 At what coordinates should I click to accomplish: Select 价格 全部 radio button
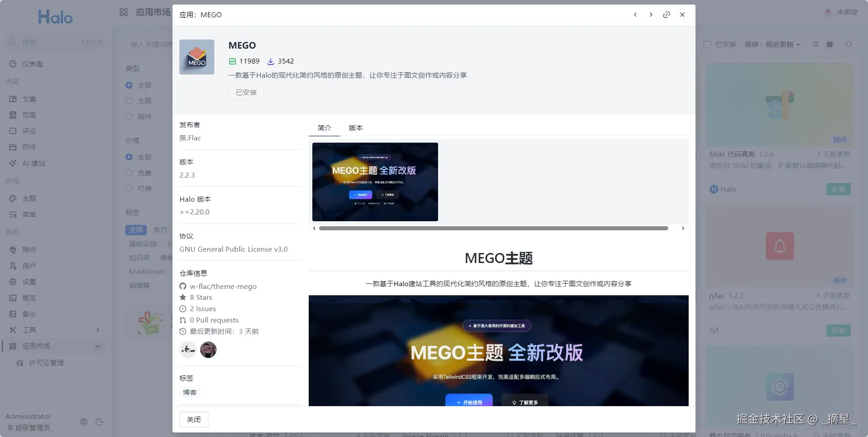coord(129,157)
